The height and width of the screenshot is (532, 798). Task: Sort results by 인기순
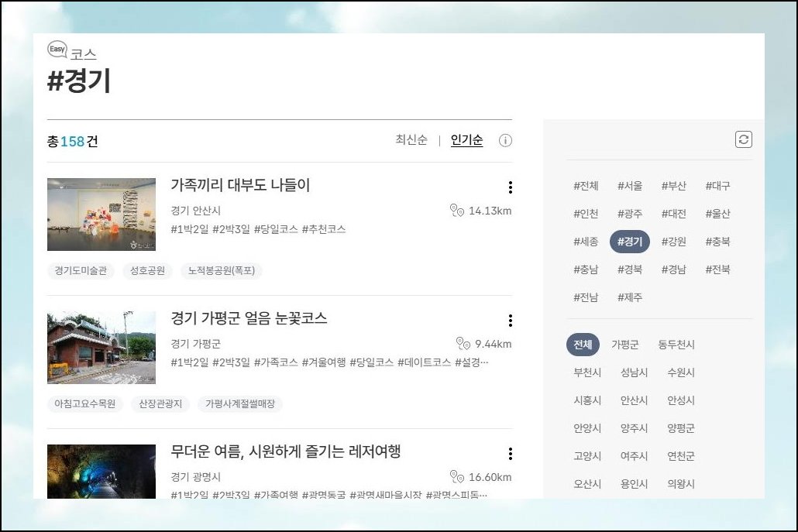click(x=466, y=140)
